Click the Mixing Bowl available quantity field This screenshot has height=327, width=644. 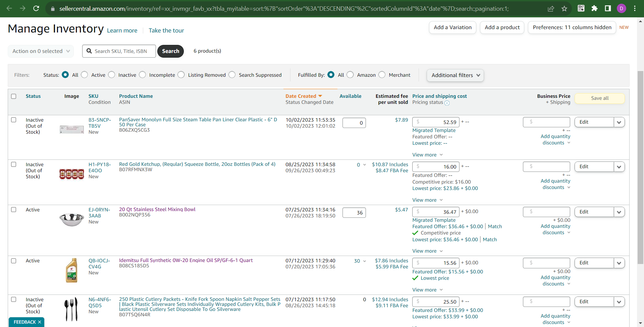pyautogui.click(x=354, y=213)
